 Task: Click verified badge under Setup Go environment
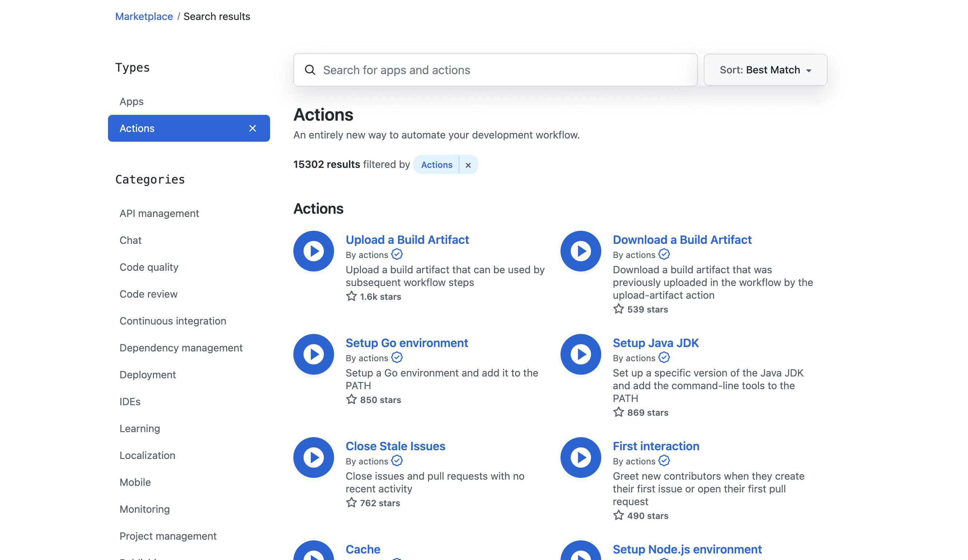(x=397, y=358)
